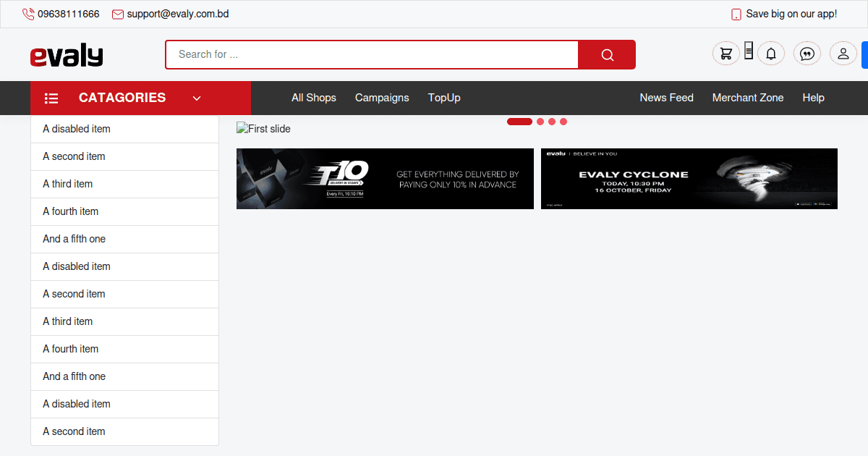Image resolution: width=868 pixels, height=456 pixels.
Task: Select the second carousel indicator dot
Action: [540, 122]
